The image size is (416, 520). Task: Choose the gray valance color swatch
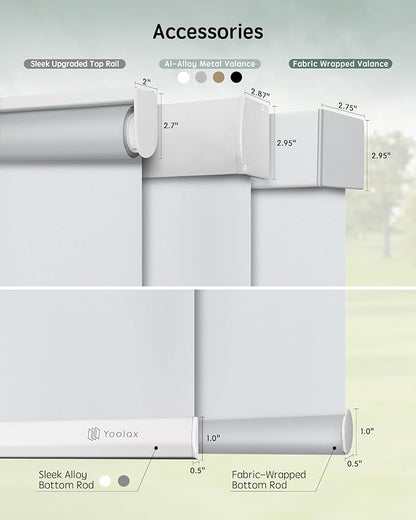(x=201, y=77)
